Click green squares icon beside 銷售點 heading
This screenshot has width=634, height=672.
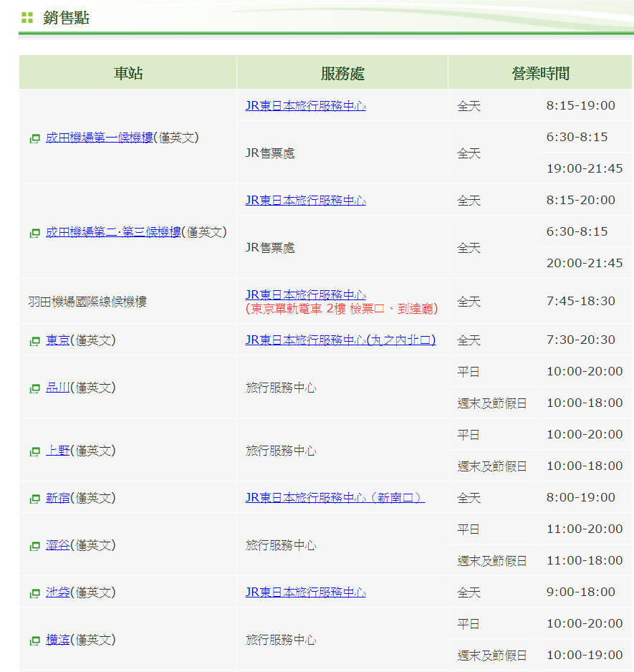[x=27, y=18]
